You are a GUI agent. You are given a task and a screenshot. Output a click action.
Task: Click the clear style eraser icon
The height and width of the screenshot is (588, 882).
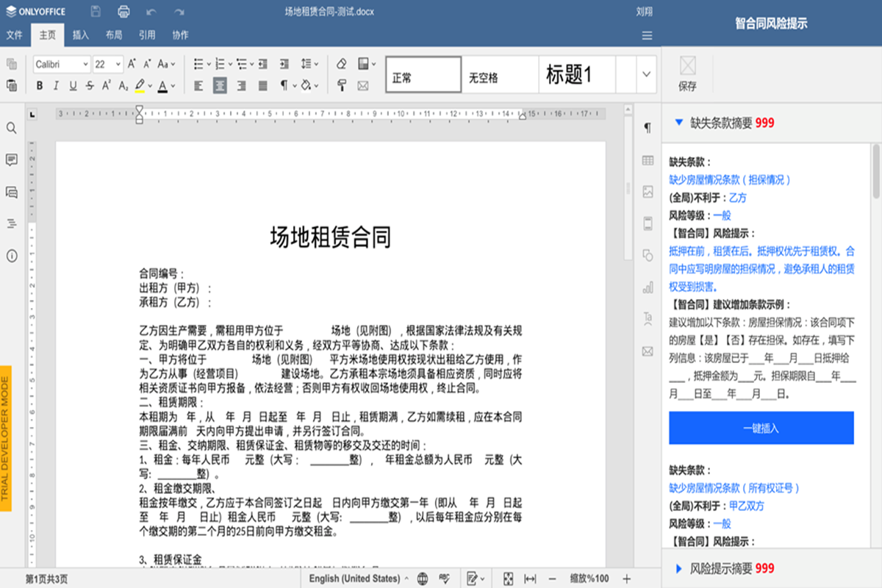(342, 64)
